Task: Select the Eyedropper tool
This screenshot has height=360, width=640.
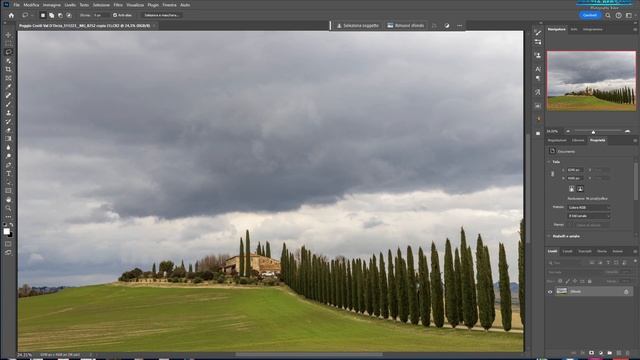Action: [8, 87]
